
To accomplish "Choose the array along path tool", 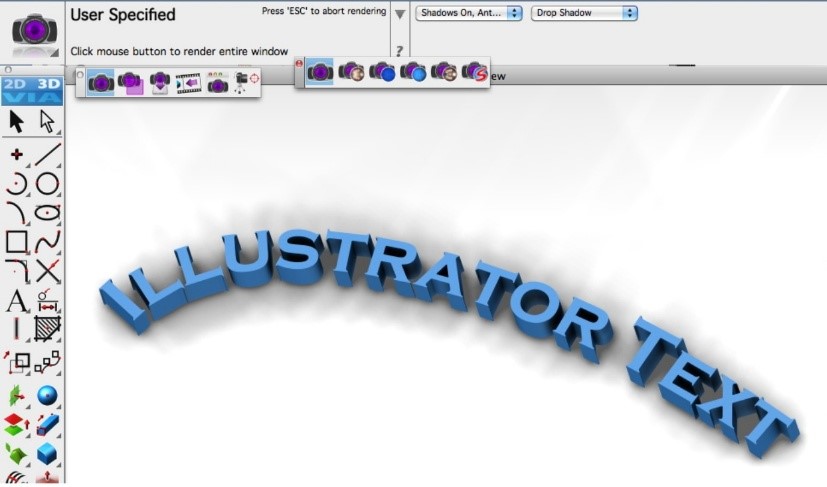I will click(x=47, y=362).
